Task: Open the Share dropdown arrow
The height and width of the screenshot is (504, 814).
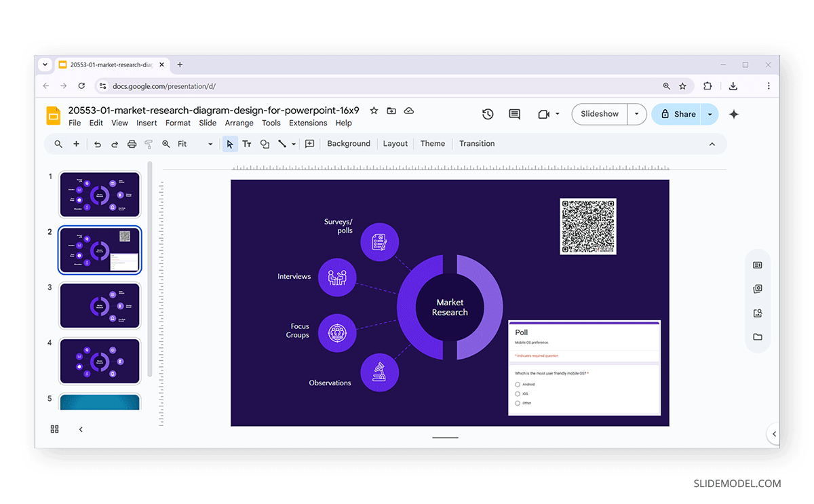Action: tap(710, 114)
